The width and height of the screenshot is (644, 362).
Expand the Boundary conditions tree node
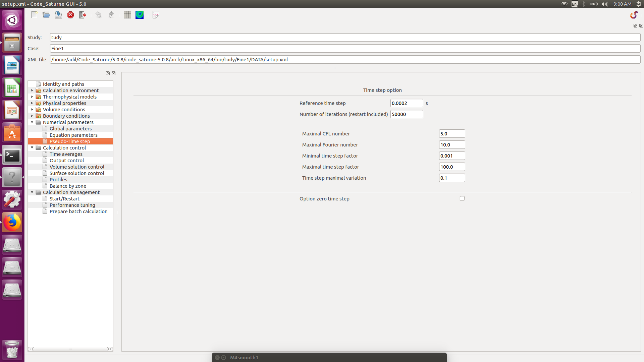click(x=32, y=116)
